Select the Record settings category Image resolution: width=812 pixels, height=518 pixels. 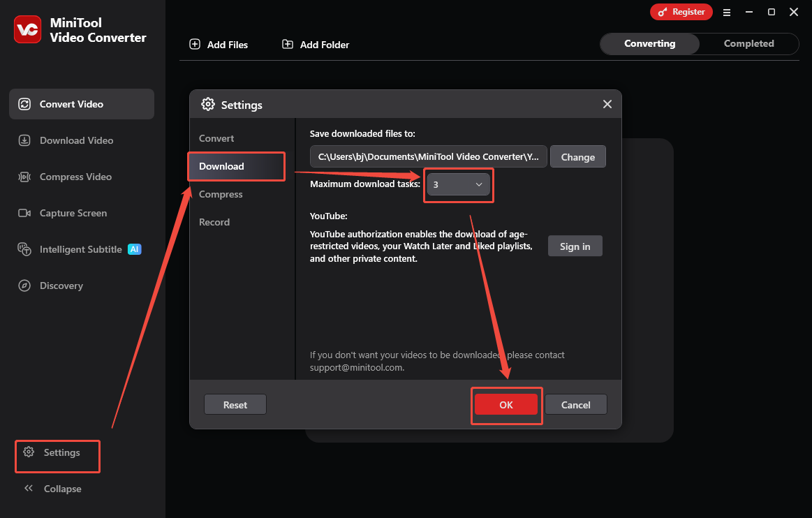click(214, 222)
